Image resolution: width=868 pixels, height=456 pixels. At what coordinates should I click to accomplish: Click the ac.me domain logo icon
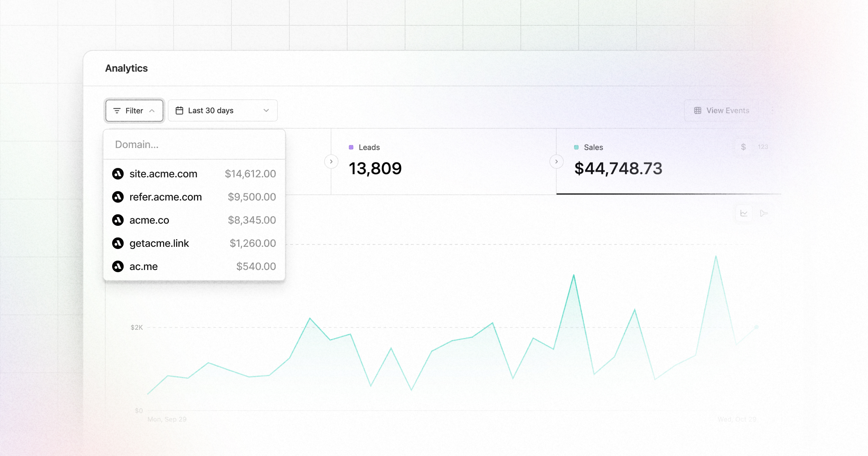[x=118, y=266]
